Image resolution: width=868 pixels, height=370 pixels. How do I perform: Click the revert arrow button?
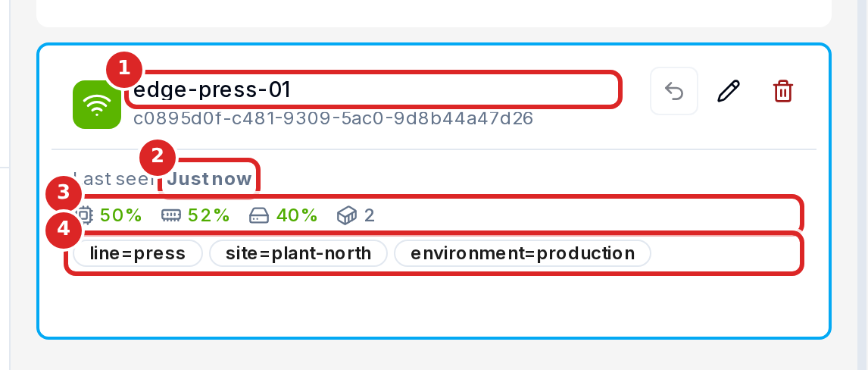(x=673, y=92)
